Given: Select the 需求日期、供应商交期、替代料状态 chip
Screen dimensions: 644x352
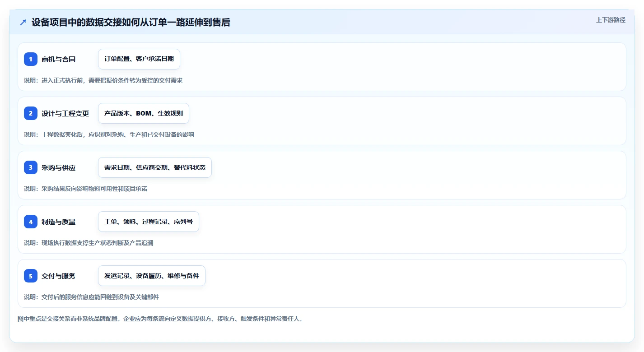Looking at the screenshot, I should [x=155, y=167].
